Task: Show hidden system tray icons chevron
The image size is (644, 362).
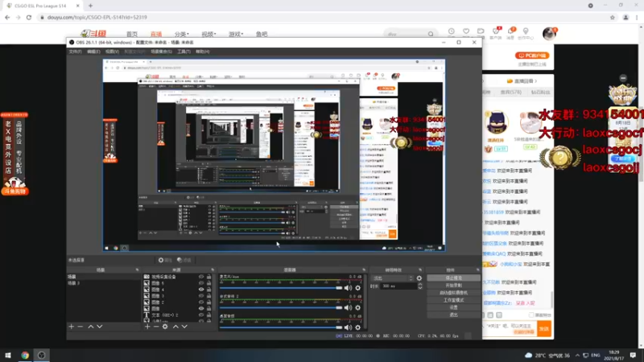Action: 577,355
